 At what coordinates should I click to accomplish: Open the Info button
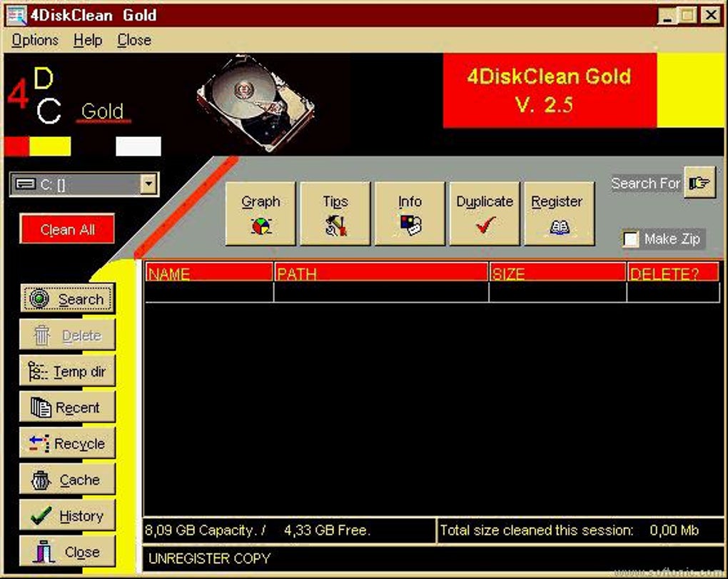[410, 213]
